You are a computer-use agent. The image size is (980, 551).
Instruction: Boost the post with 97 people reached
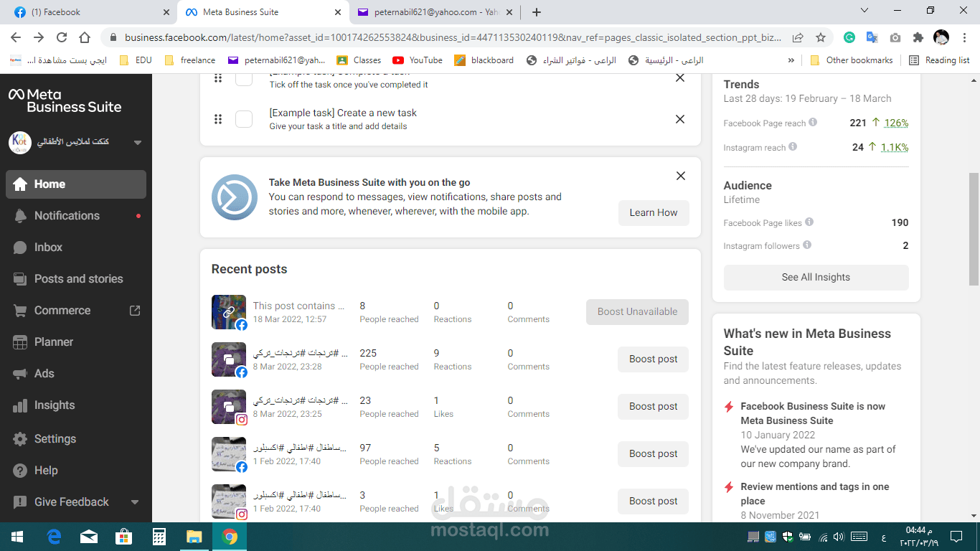653,454
